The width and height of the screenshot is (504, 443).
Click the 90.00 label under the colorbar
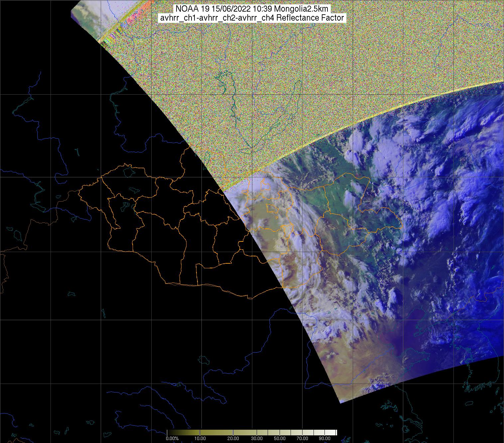click(x=322, y=439)
